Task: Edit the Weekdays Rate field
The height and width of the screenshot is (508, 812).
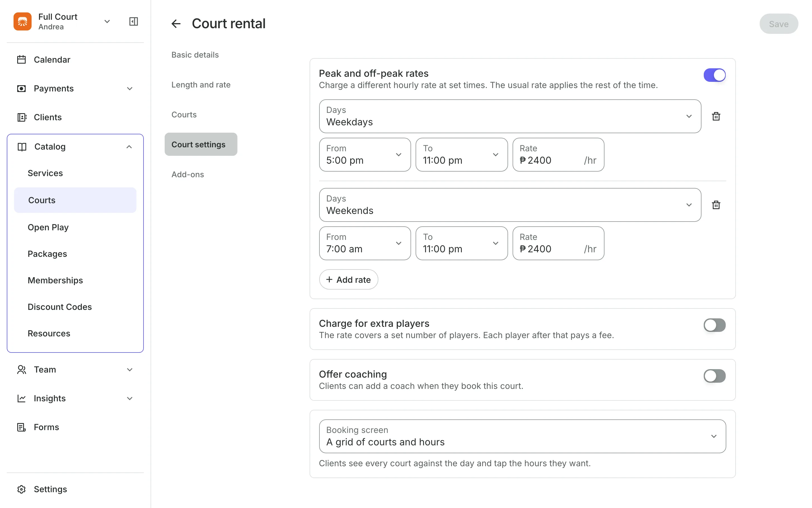Action: pyautogui.click(x=558, y=155)
